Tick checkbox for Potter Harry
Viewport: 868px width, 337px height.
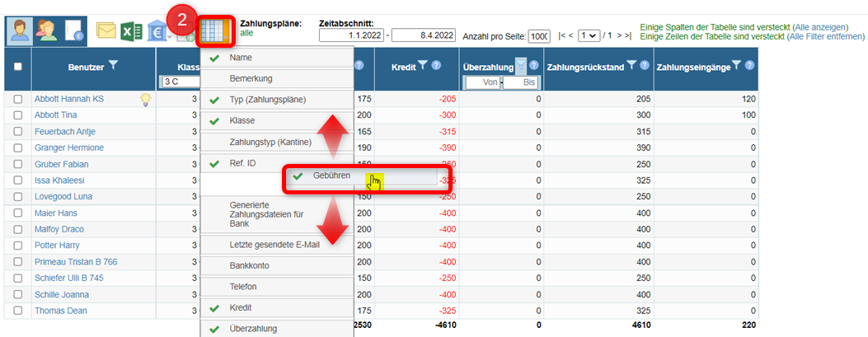[x=17, y=246]
